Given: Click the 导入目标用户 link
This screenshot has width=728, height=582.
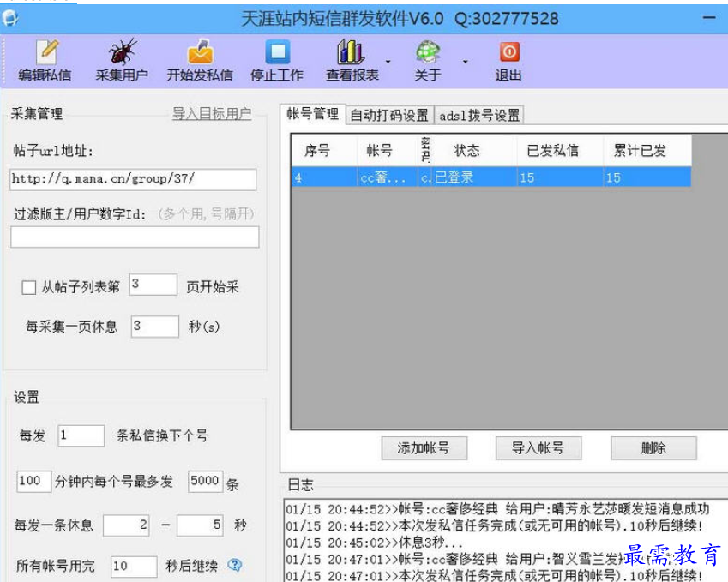Looking at the screenshot, I should tap(212, 113).
